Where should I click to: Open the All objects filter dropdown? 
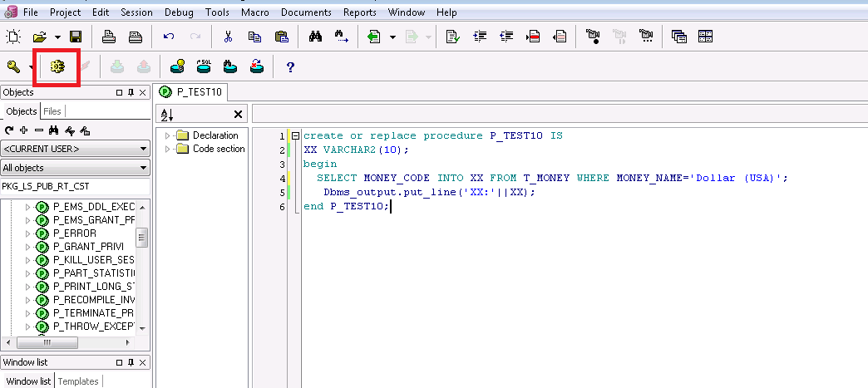(x=76, y=168)
